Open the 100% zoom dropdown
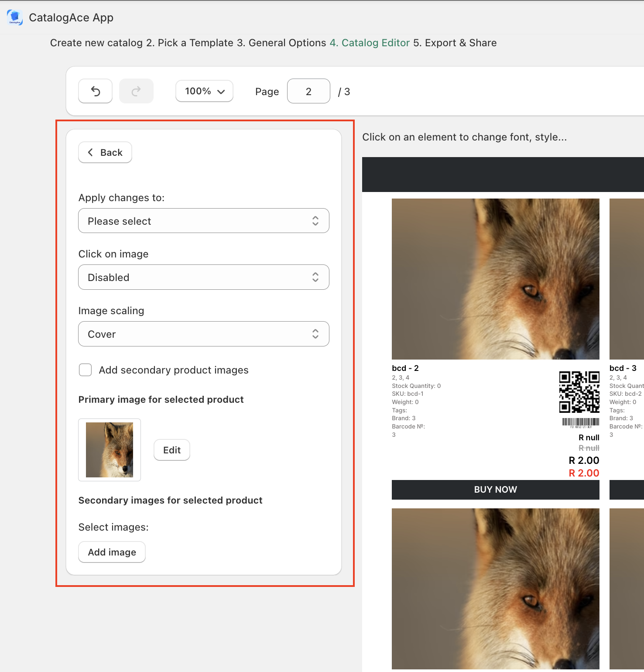This screenshot has width=644, height=672. pos(204,91)
